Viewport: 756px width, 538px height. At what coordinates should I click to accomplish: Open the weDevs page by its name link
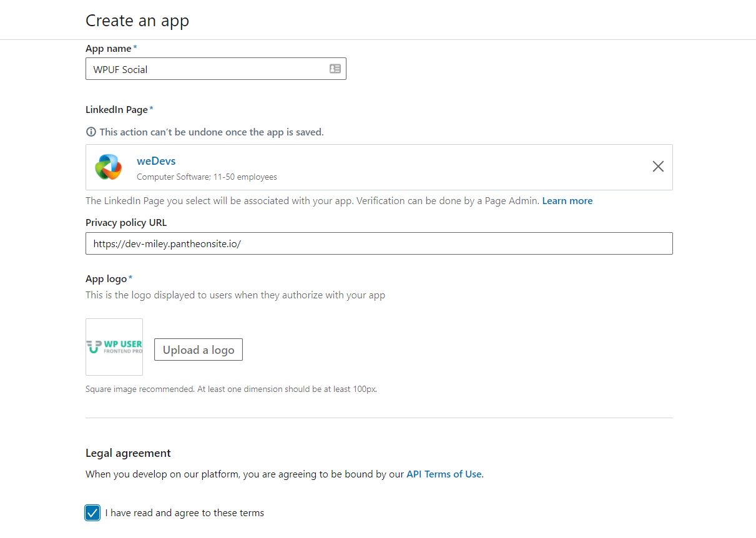click(155, 160)
